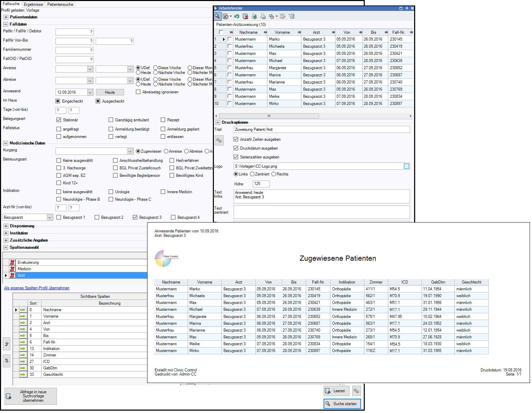
Task: Move selected column down with arrow button
Action: [6, 361]
